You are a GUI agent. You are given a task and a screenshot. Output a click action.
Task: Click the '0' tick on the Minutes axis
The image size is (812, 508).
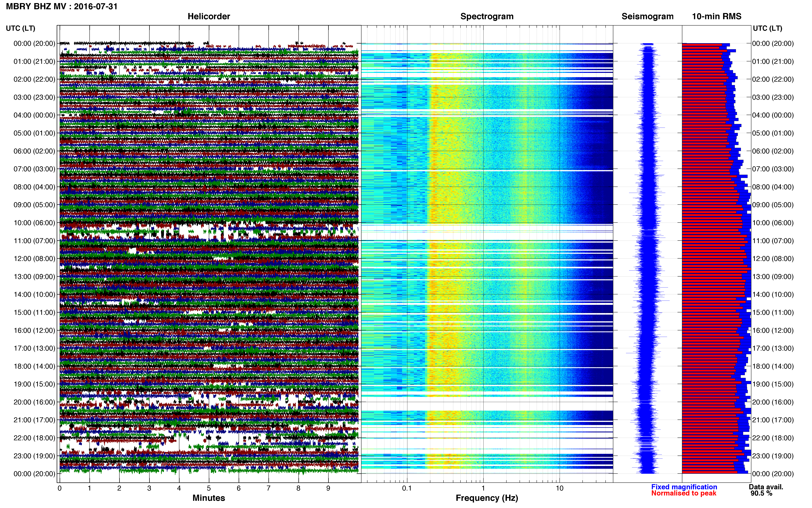pyautogui.click(x=59, y=488)
